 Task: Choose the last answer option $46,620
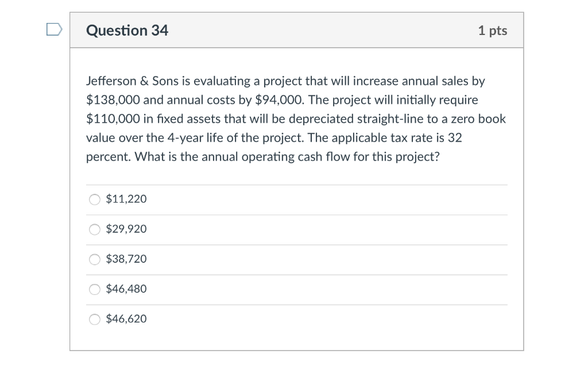tap(126, 319)
